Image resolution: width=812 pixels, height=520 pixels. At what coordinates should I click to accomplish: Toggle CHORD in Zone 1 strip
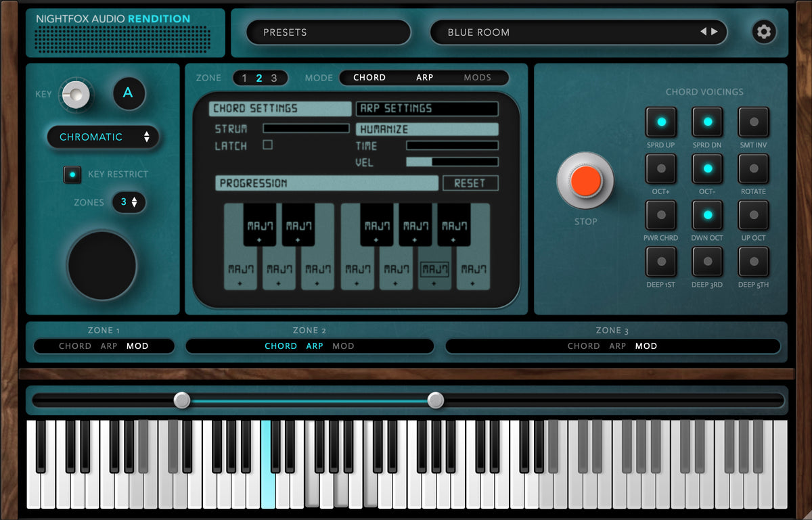point(75,346)
